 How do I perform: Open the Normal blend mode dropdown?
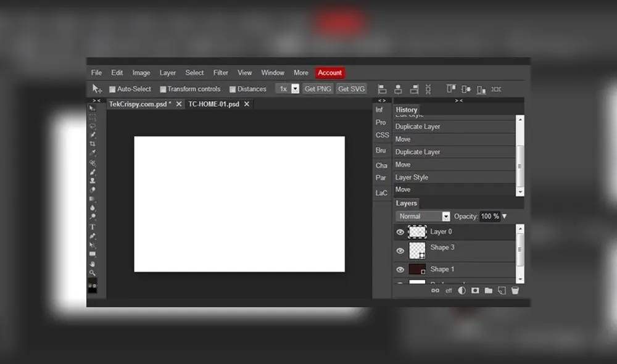(x=423, y=217)
